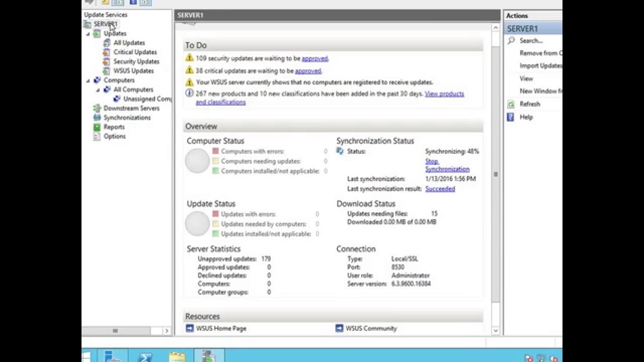644x362 pixels.
Task: Click the All Computers group icon
Action: pos(107,89)
